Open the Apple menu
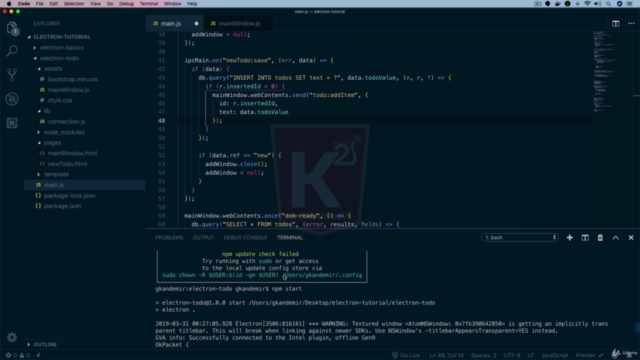Viewport: 640px width, 360px height. (x=9, y=4)
